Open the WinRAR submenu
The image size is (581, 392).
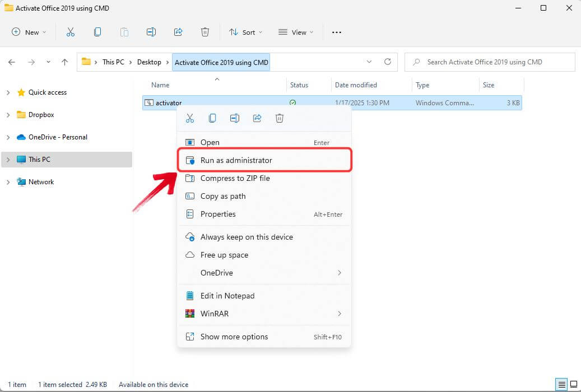[264, 314]
